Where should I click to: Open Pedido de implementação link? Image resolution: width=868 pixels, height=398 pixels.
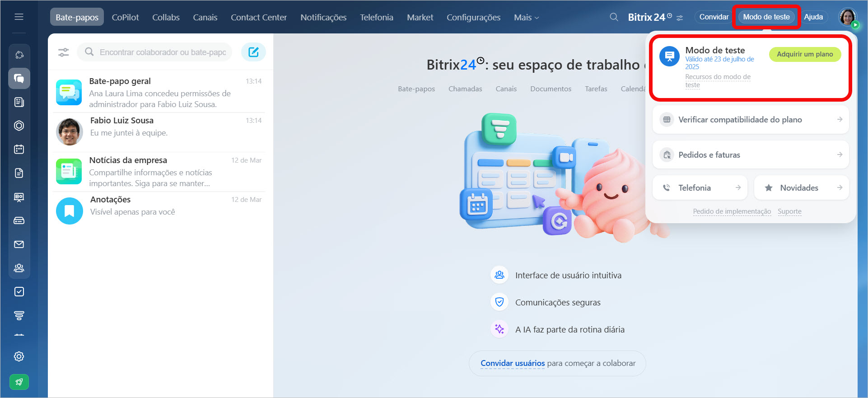tap(732, 211)
